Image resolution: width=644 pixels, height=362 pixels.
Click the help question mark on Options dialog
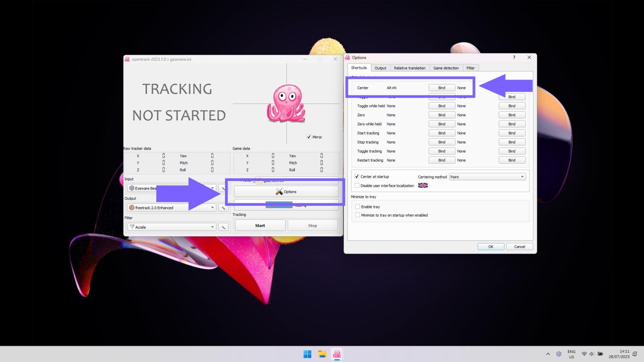point(514,57)
